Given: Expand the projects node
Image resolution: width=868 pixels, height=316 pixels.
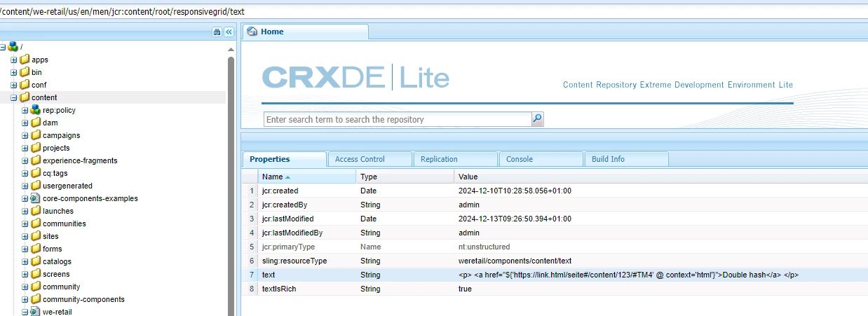Looking at the screenshot, I should point(25,148).
